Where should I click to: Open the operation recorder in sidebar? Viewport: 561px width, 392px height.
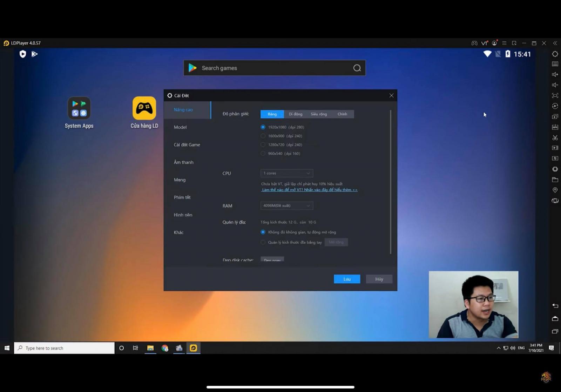tap(555, 106)
